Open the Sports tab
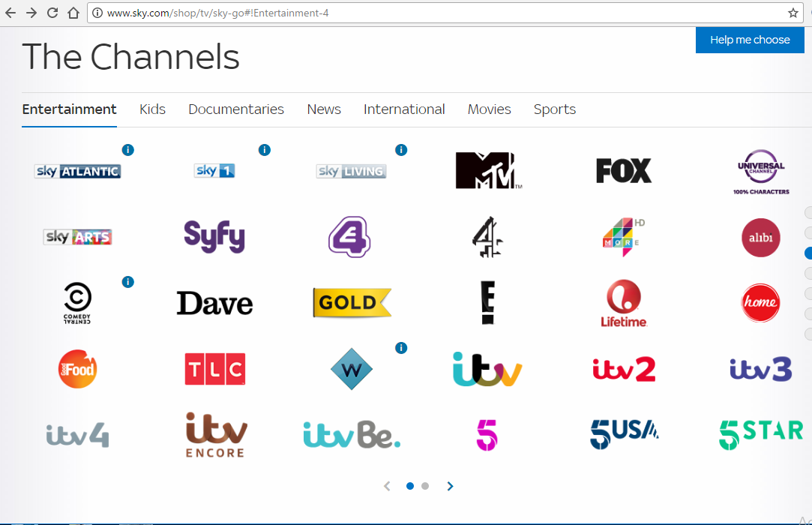The height and width of the screenshot is (525, 812). 555,109
